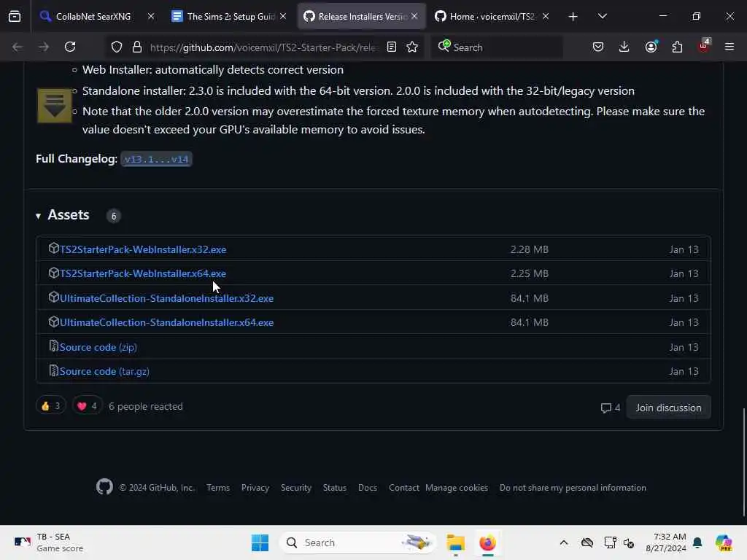Download UltimateCollection-StandaloneInstaller.x64.exe
747x560 pixels.
click(x=166, y=322)
